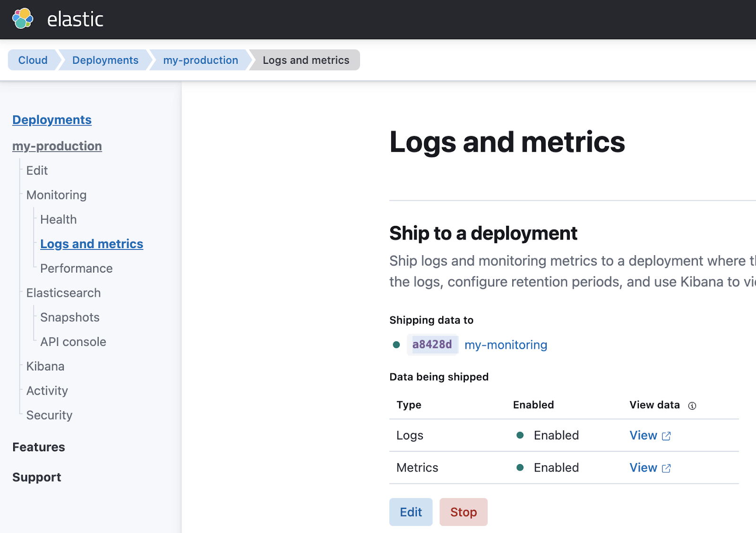Click the View data info icon
The image size is (756, 533).
pos(692,405)
